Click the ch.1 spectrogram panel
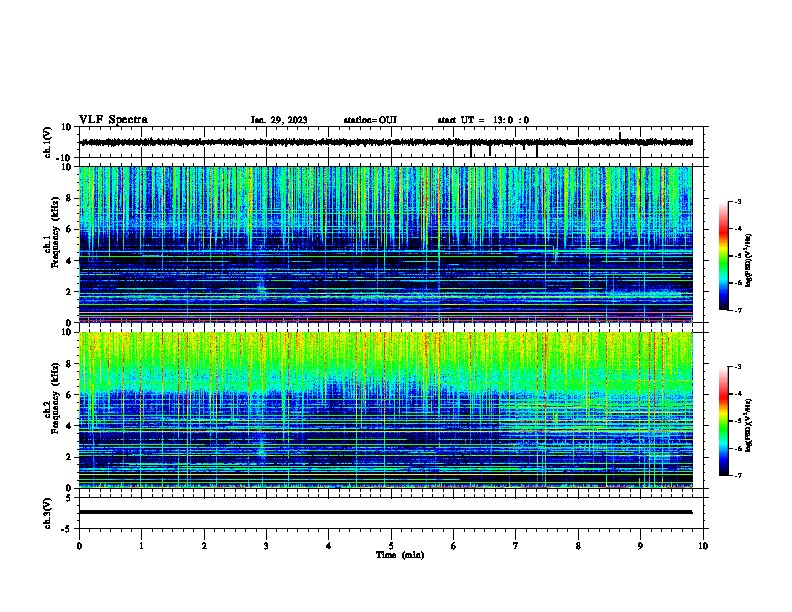This screenshot has height=612, width=792. click(x=386, y=244)
